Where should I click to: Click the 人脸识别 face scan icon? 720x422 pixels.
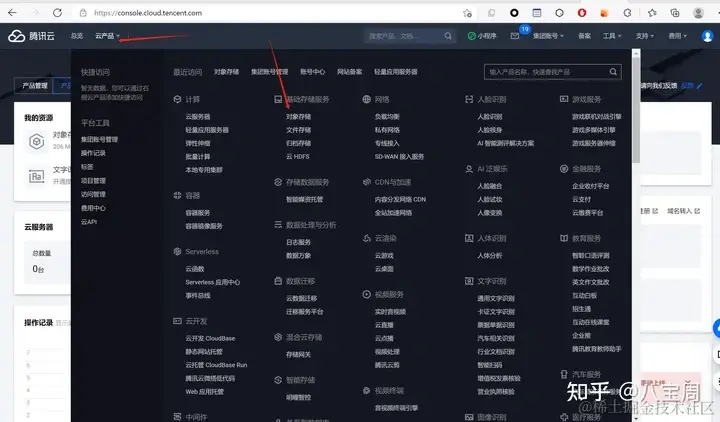tap(469, 99)
